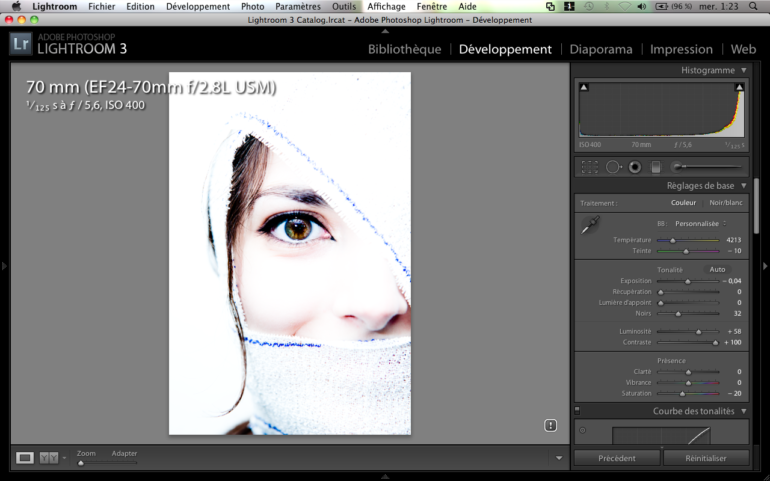Viewport: 770px width, 481px height.
Task: Select Noir/blanc treatment option
Action: pos(727,203)
